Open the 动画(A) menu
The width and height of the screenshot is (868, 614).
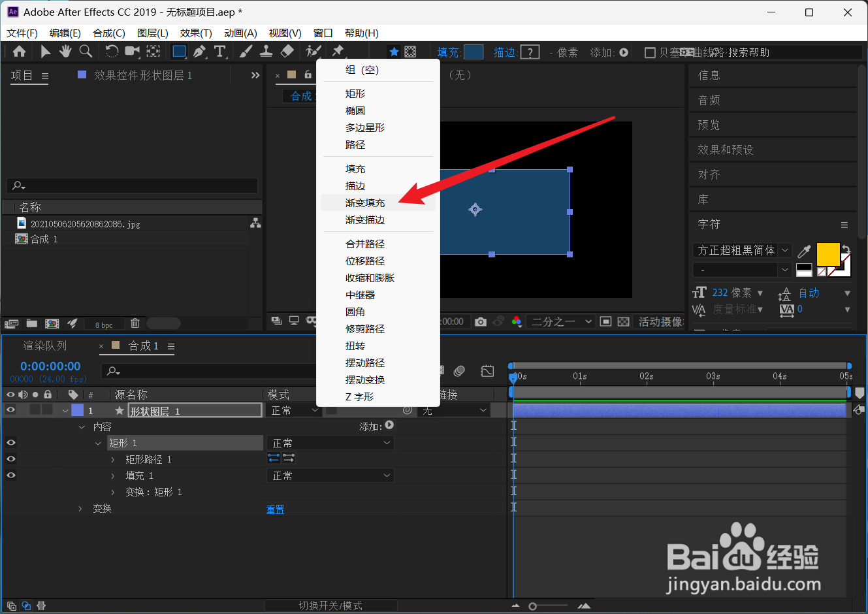tap(240, 33)
